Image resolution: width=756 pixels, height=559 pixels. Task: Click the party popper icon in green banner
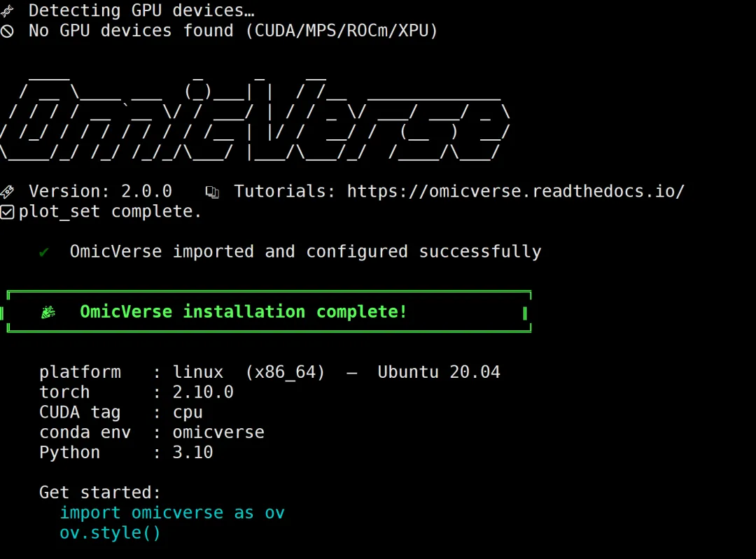(48, 312)
